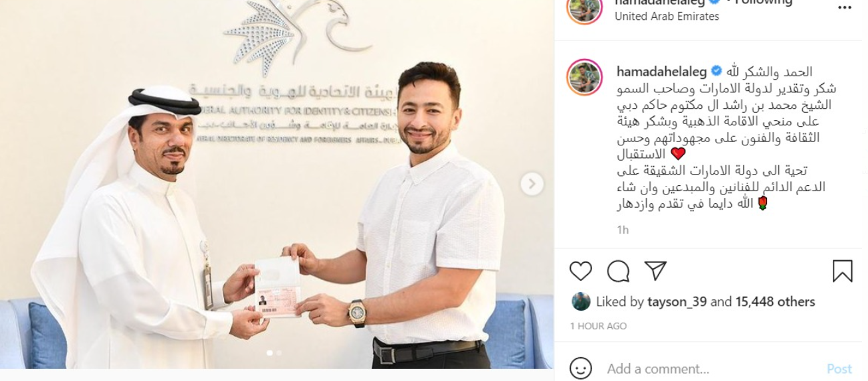The width and height of the screenshot is (868, 381).
Task: Open the 1 HOUR AGO timestamp
Action: pos(598,326)
